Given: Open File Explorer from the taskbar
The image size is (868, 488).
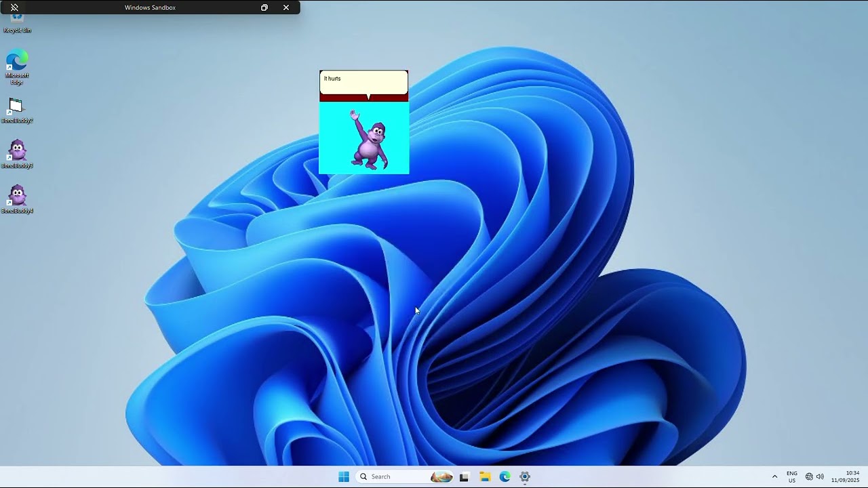Looking at the screenshot, I should click(485, 477).
